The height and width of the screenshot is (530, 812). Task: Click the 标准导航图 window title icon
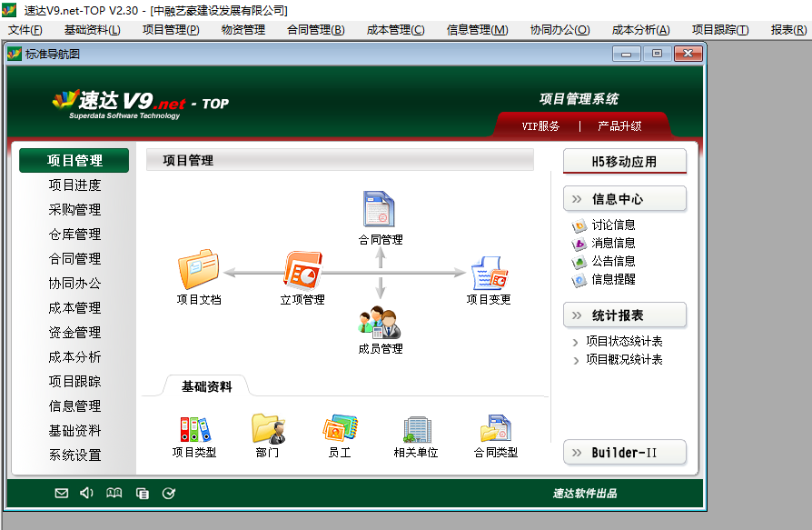[x=15, y=54]
